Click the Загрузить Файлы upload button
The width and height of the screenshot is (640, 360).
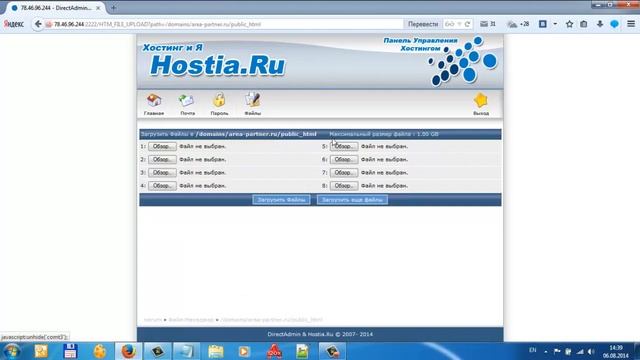281,200
